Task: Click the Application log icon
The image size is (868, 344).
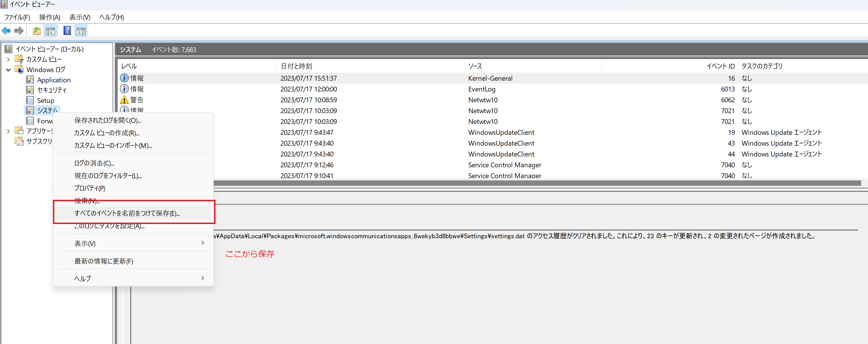Action: point(30,80)
